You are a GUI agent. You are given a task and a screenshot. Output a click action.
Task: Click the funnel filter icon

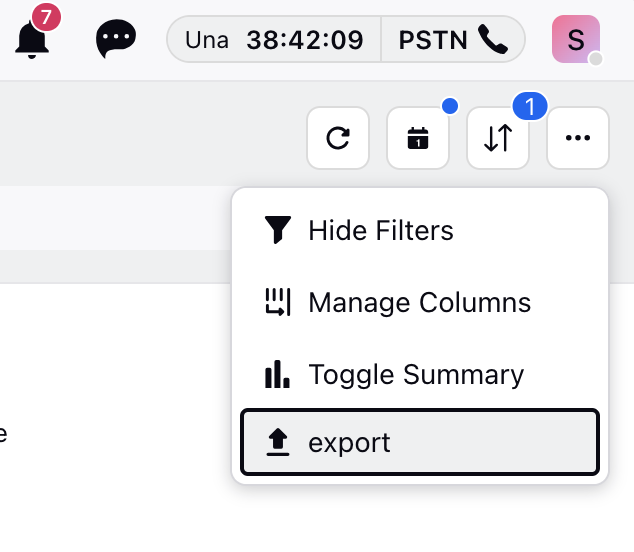click(x=277, y=230)
